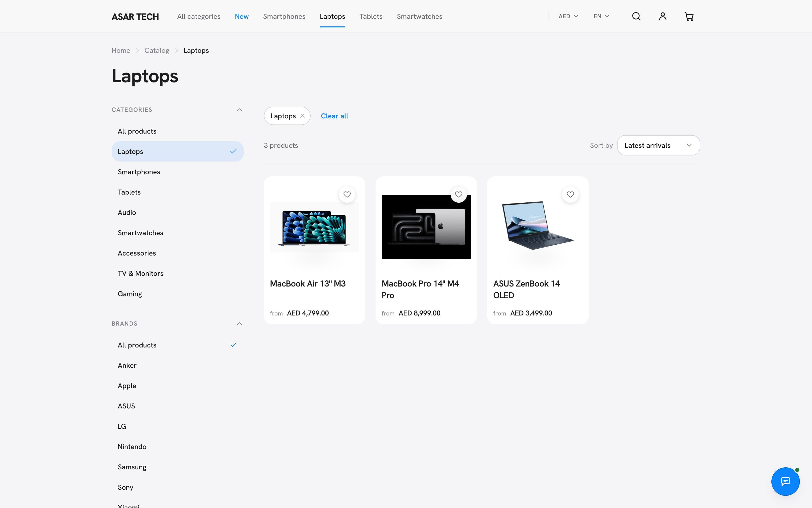Image resolution: width=812 pixels, height=508 pixels.
Task: Select the Smartphones category in sidebar
Action: 178,172
